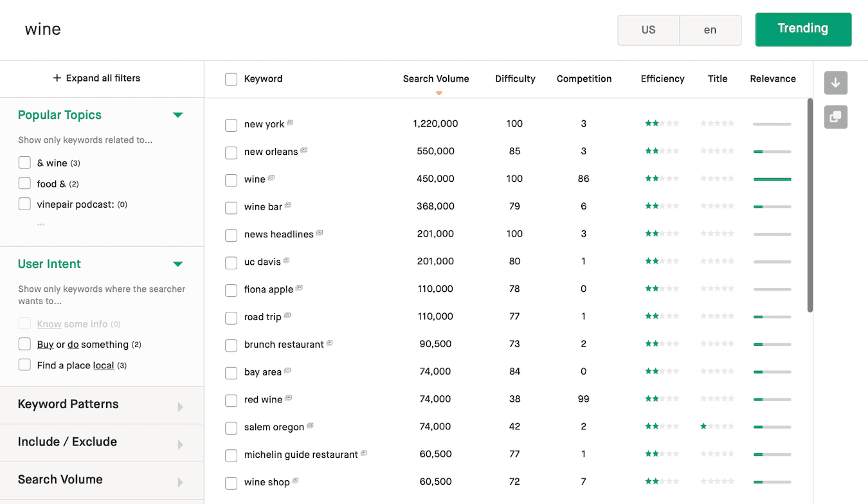Select the new york keyword checkbox
Viewport: 868px width, 504px height.
click(231, 125)
